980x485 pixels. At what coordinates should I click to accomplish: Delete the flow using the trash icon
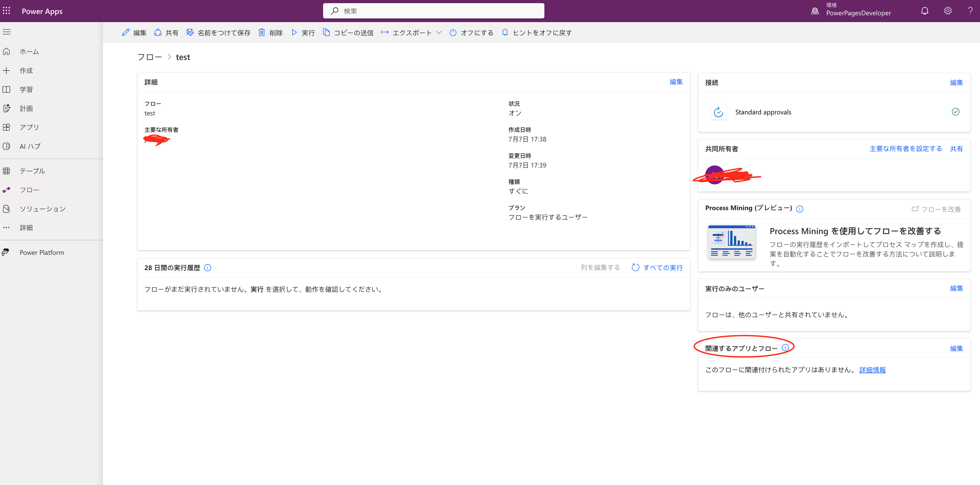[262, 32]
